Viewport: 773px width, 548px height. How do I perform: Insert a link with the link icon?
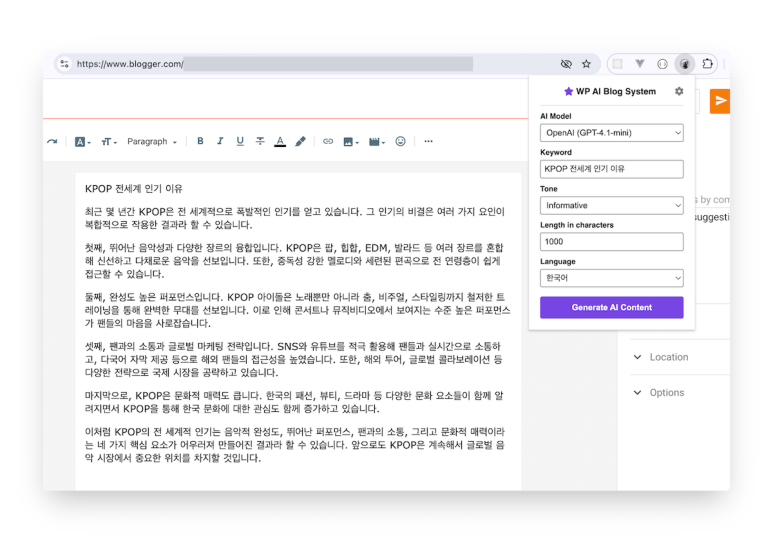click(328, 141)
